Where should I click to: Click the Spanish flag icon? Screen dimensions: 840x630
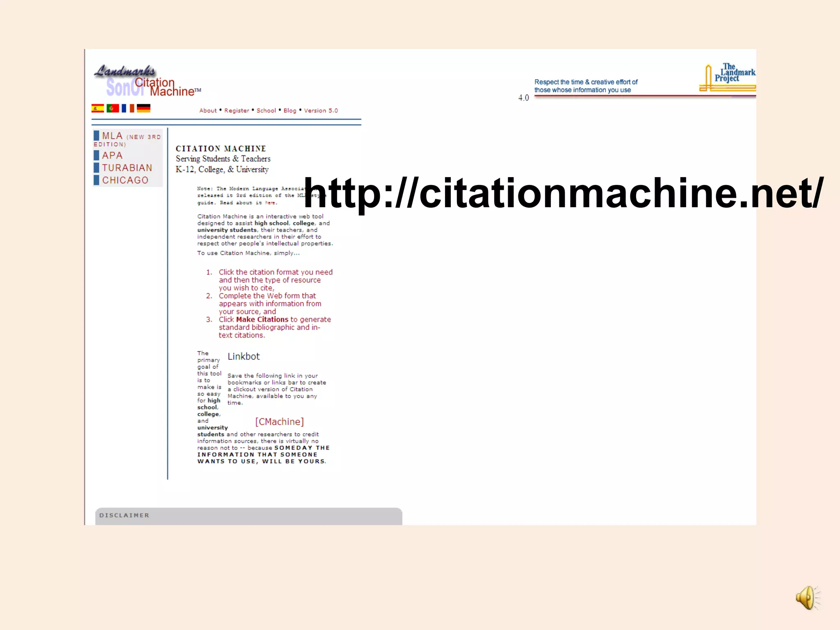point(98,108)
